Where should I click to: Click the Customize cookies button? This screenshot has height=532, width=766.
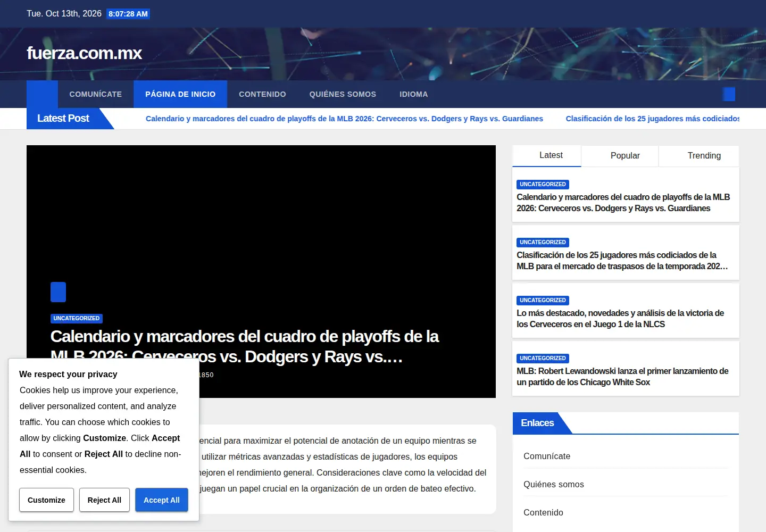[x=46, y=500]
